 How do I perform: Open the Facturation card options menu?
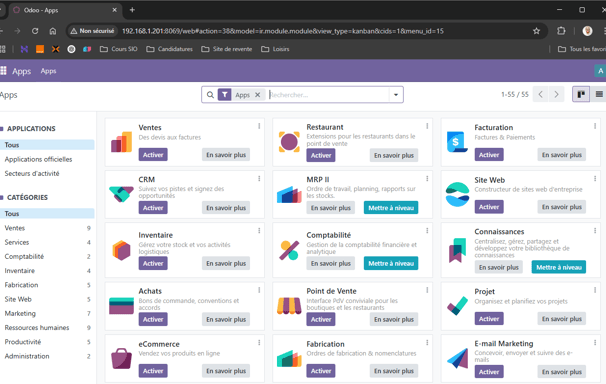595,126
